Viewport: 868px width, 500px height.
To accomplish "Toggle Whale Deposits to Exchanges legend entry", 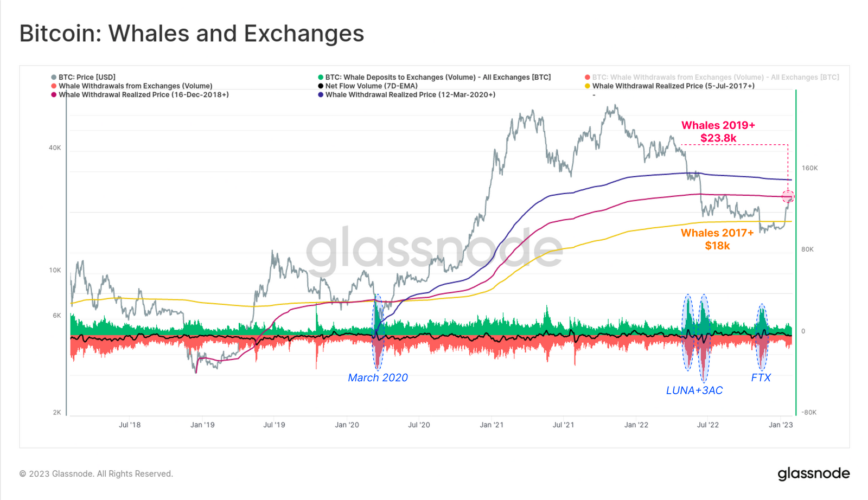I will point(434,77).
